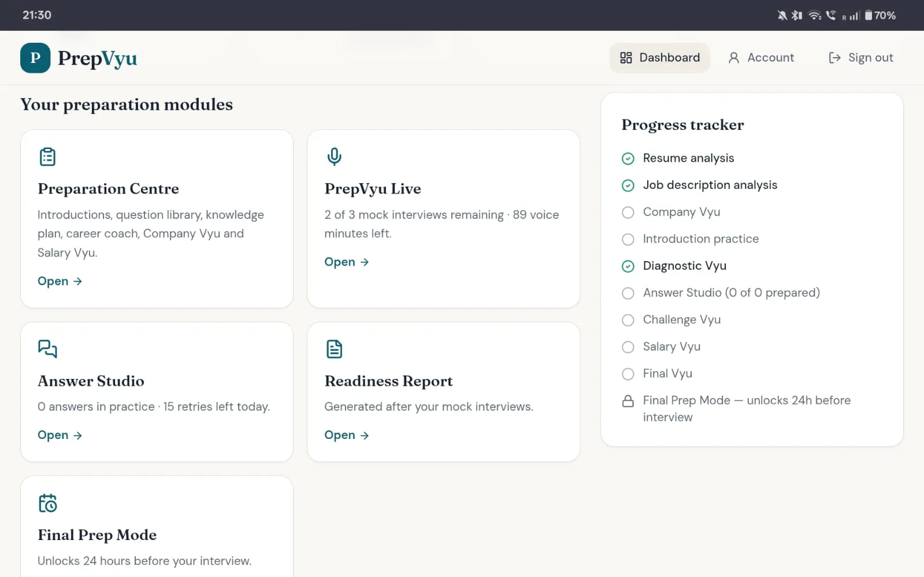Tap the muted notifications bell in status bar

click(782, 16)
